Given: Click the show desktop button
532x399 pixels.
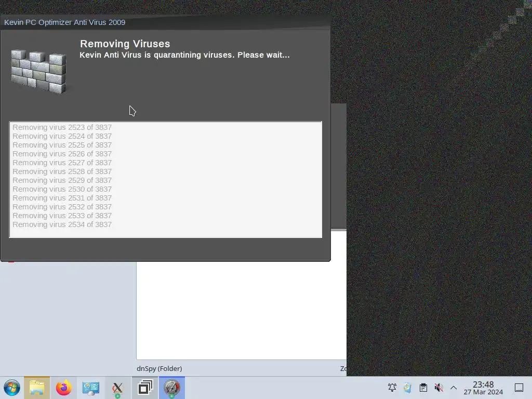Looking at the screenshot, I should coord(519,388).
